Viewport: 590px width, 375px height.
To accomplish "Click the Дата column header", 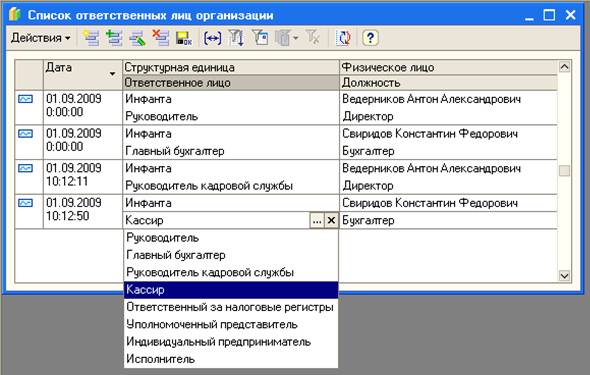I will click(x=83, y=74).
